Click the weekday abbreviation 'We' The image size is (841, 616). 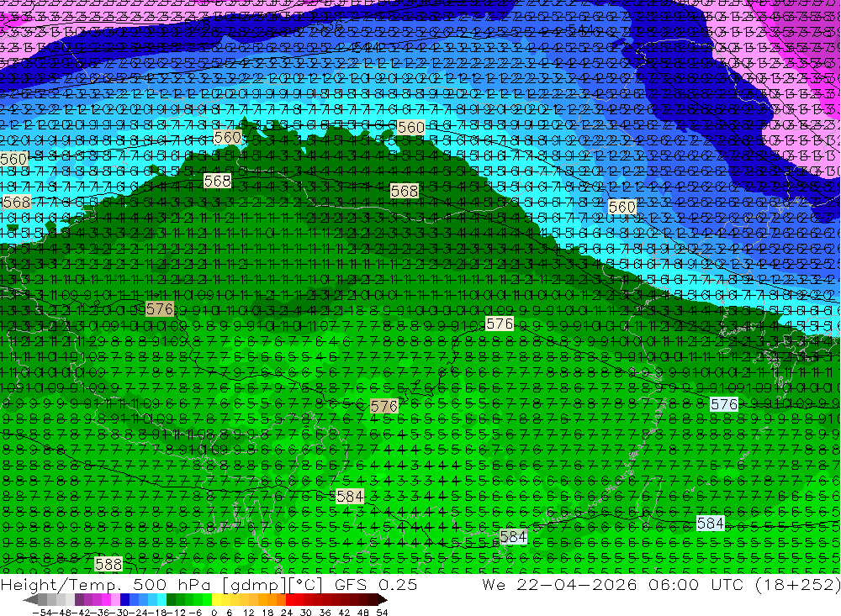pos(494,584)
